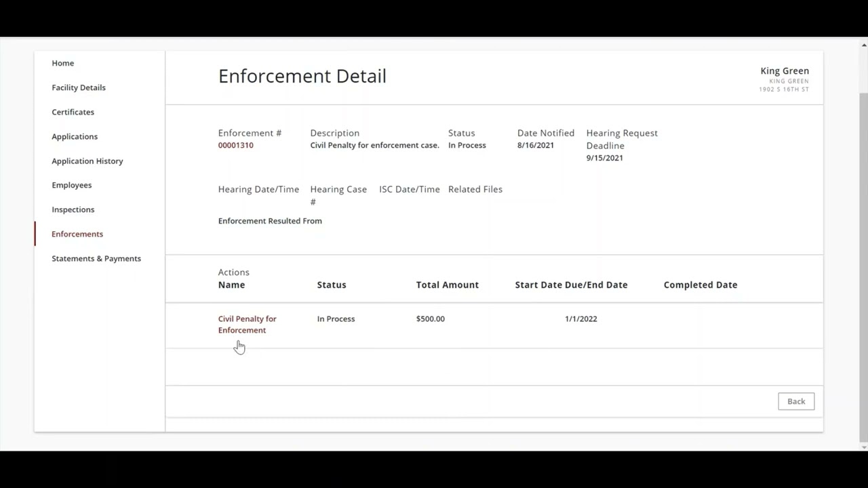Open Application History page
The image size is (868, 488).
[87, 161]
